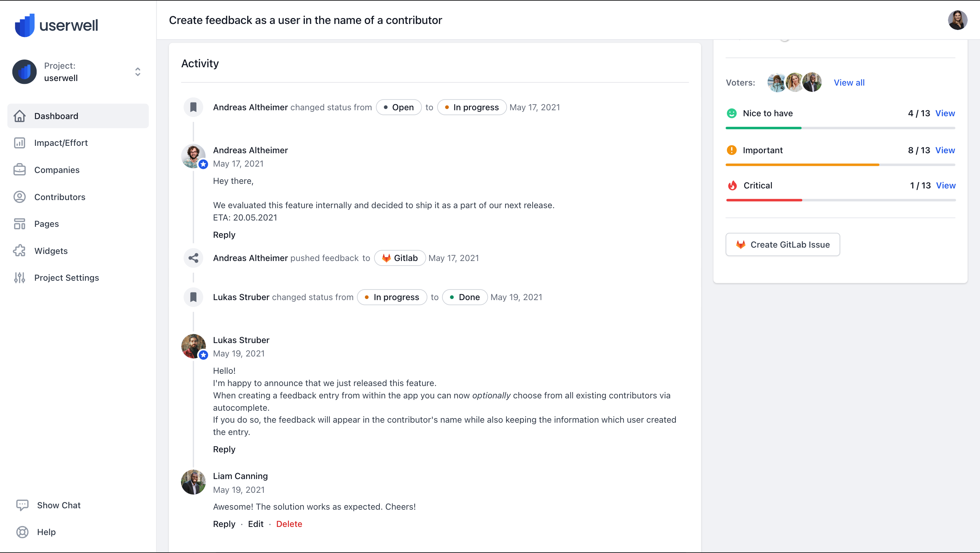
Task: Open Impact/Effort chart icon in sidebar
Action: 19,143
